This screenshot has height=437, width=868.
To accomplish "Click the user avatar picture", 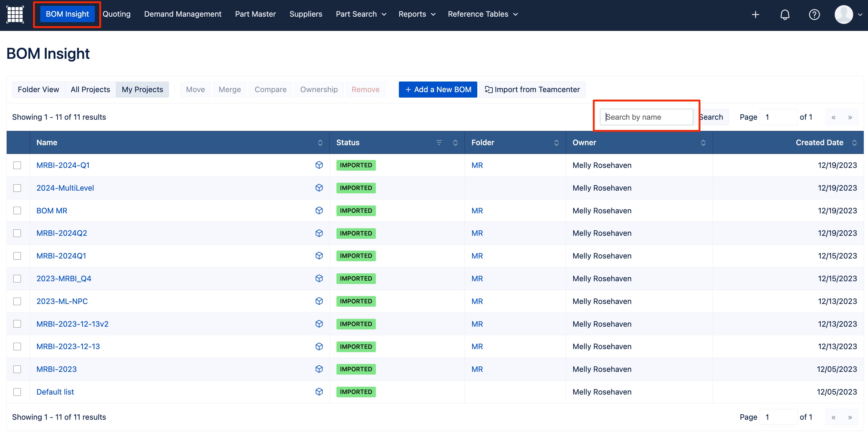I will click(x=843, y=15).
